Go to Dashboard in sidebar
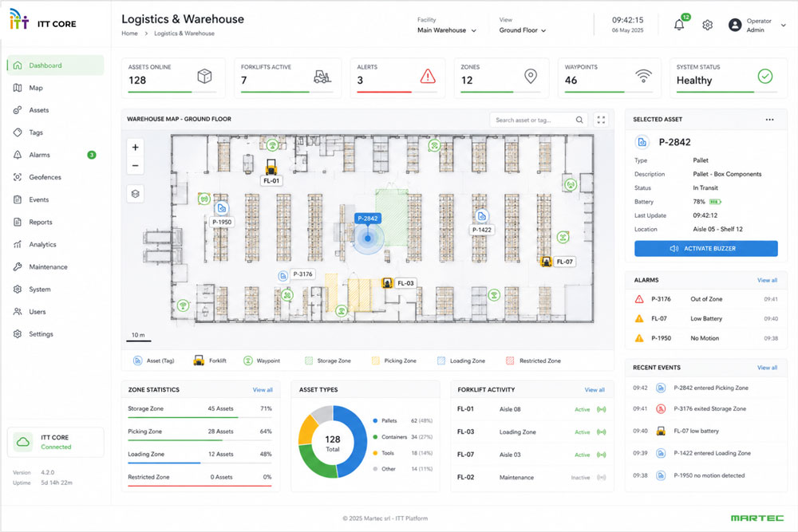Screen dimensions: 798x532 pyautogui.click(x=56, y=65)
